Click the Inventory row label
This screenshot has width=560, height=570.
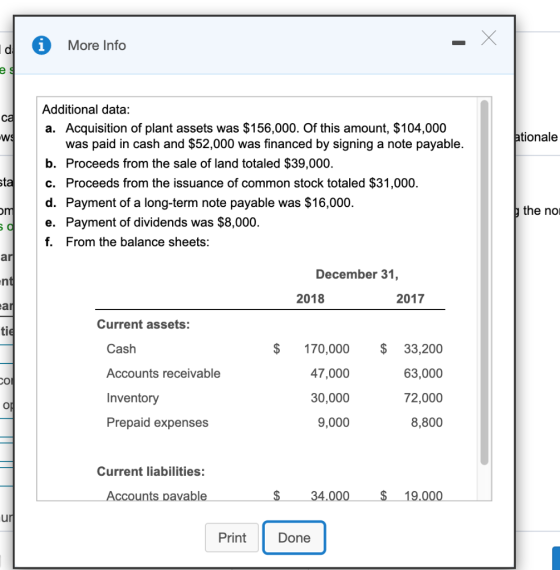[x=132, y=398]
